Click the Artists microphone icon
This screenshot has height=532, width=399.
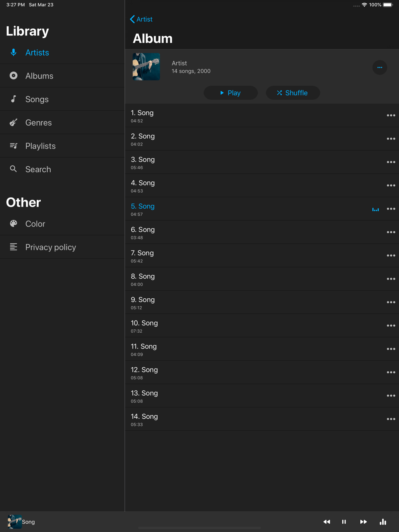click(x=14, y=52)
